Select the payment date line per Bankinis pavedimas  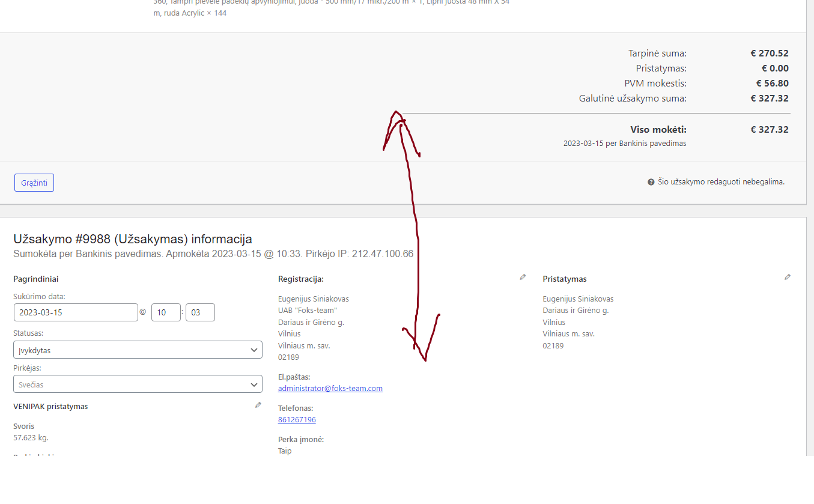coord(625,144)
